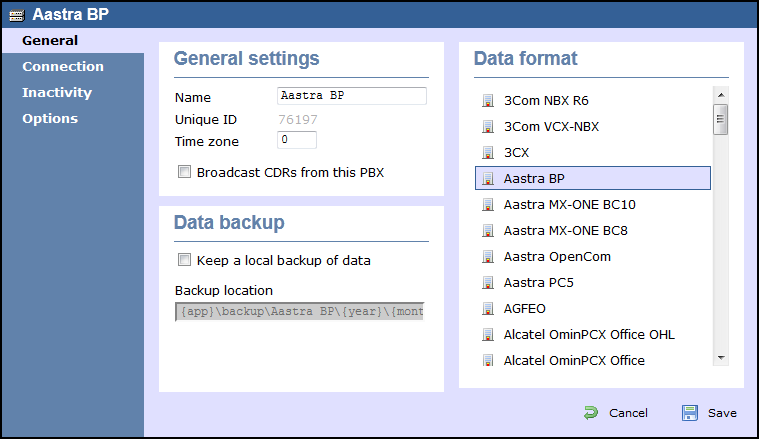The image size is (759, 439).
Task: Open the Connection tab
Action: (63, 66)
